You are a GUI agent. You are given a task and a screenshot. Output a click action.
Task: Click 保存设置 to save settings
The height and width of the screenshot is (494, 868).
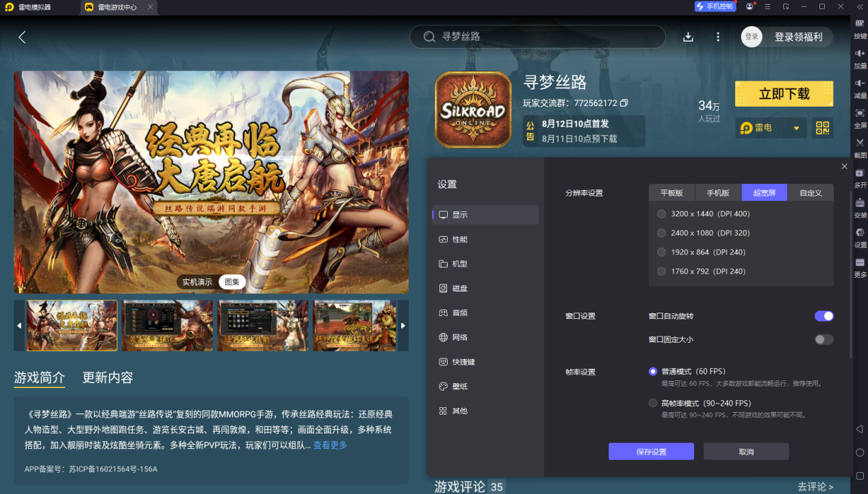tap(651, 452)
